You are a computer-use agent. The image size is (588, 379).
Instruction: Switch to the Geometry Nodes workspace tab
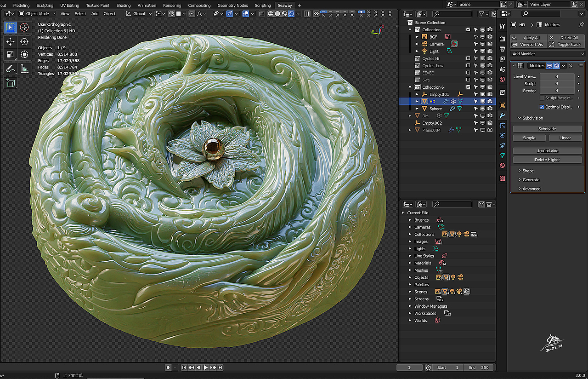coord(232,6)
